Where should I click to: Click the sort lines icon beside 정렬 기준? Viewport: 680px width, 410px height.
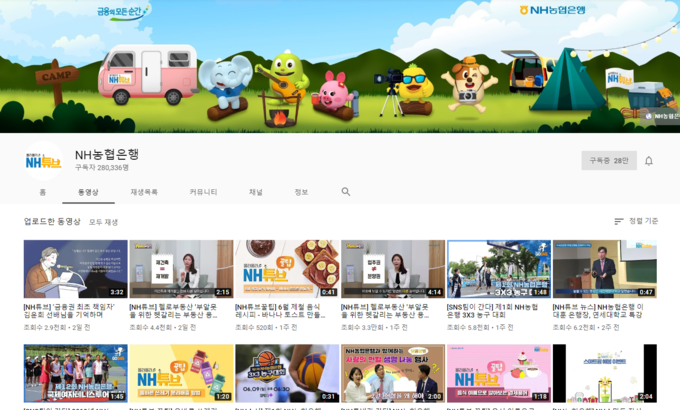coord(619,221)
